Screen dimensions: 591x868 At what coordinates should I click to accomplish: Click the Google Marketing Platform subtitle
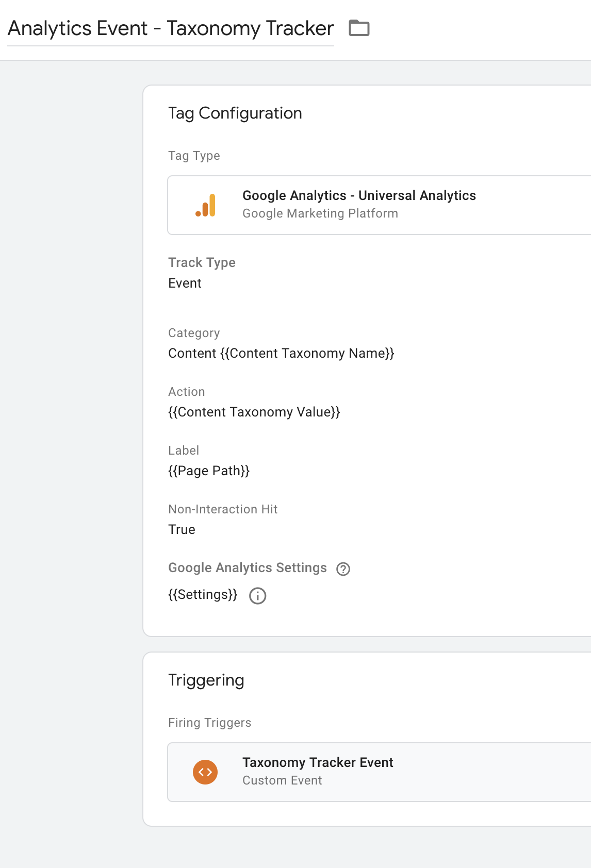[320, 213]
